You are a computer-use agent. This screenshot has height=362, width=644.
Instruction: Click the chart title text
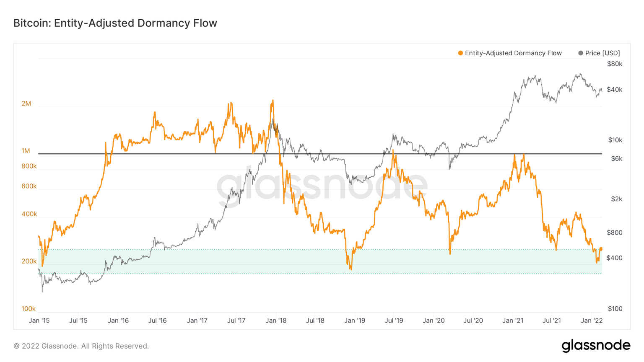coord(115,23)
